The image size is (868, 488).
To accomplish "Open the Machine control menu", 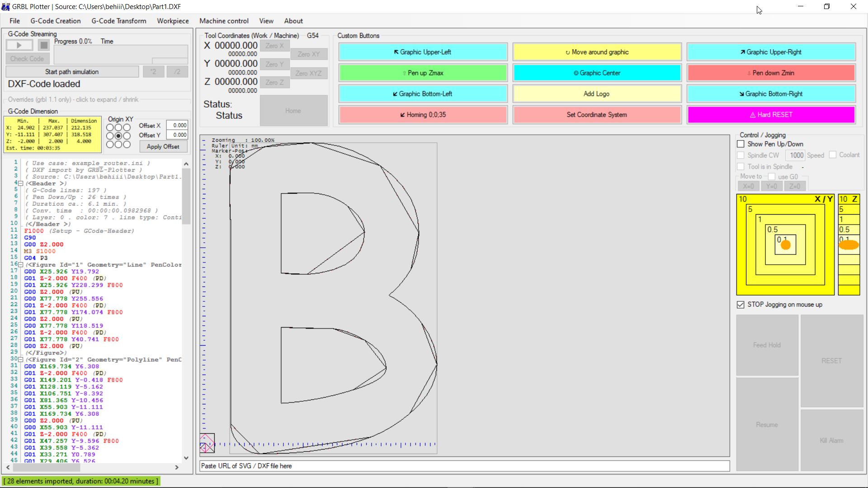I will (224, 21).
